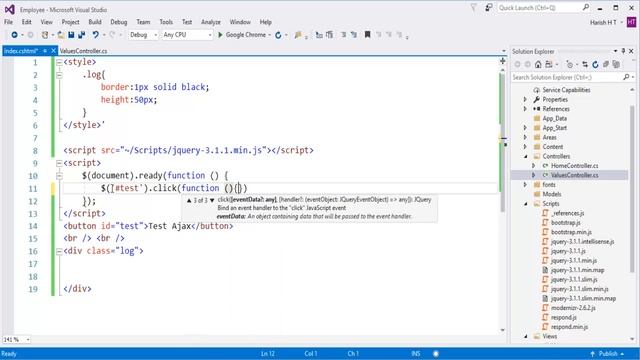The width and height of the screenshot is (640, 360).
Task: Click the Refresh icon in Solution Explorer
Action: coord(595,64)
